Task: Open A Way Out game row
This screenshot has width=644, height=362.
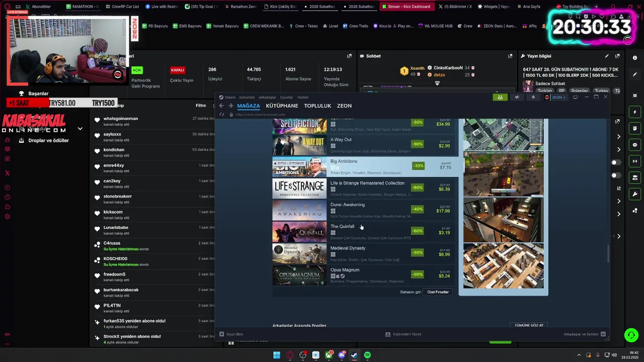Action: [x=364, y=145]
